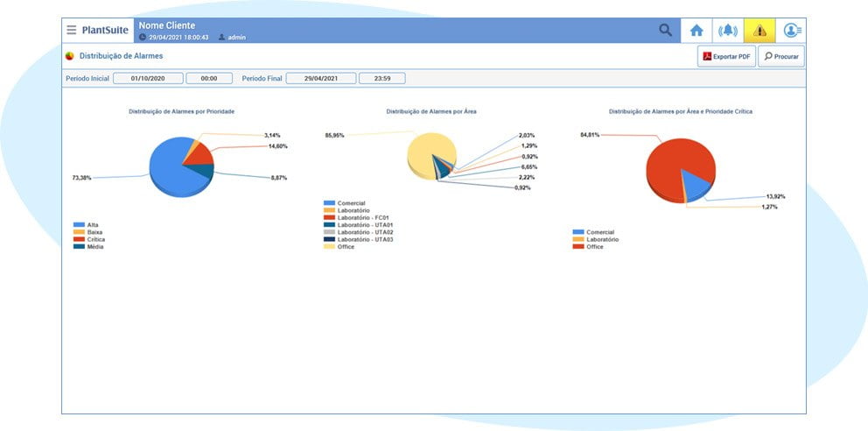This screenshot has width=868, height=431.
Task: Click the 8,87% label on priority chart
Action: (x=279, y=178)
